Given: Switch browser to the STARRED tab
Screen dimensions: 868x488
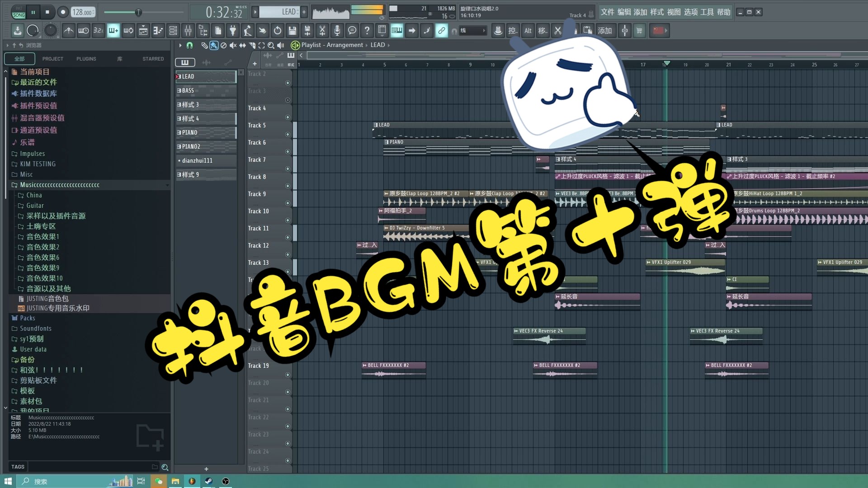Looking at the screenshot, I should 153,59.
